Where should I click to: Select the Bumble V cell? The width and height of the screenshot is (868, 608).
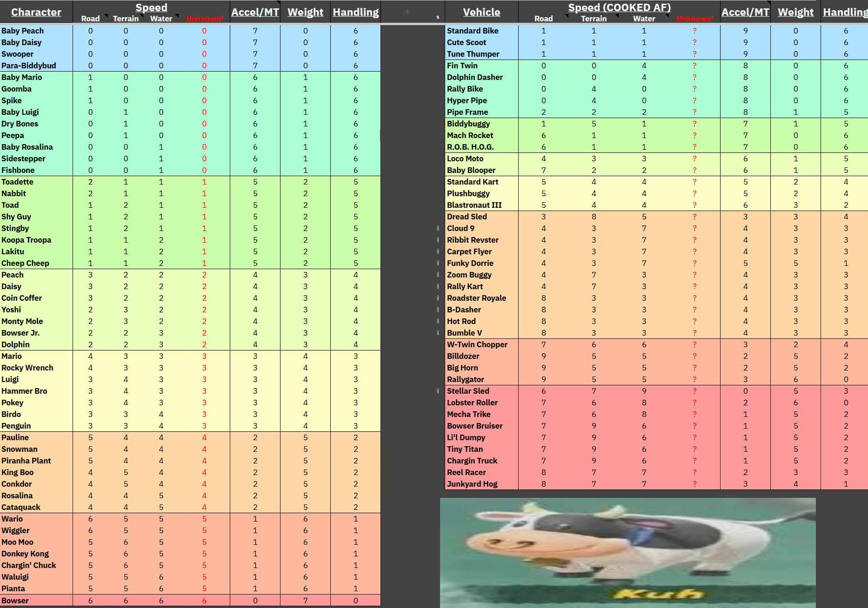point(481,333)
